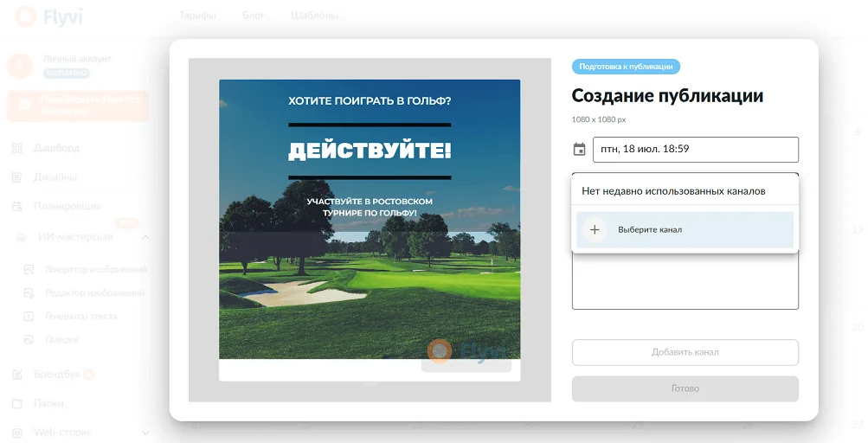The height and width of the screenshot is (443, 868).
Task: Click the plus icon next to Выберите канал
Action: (x=594, y=230)
